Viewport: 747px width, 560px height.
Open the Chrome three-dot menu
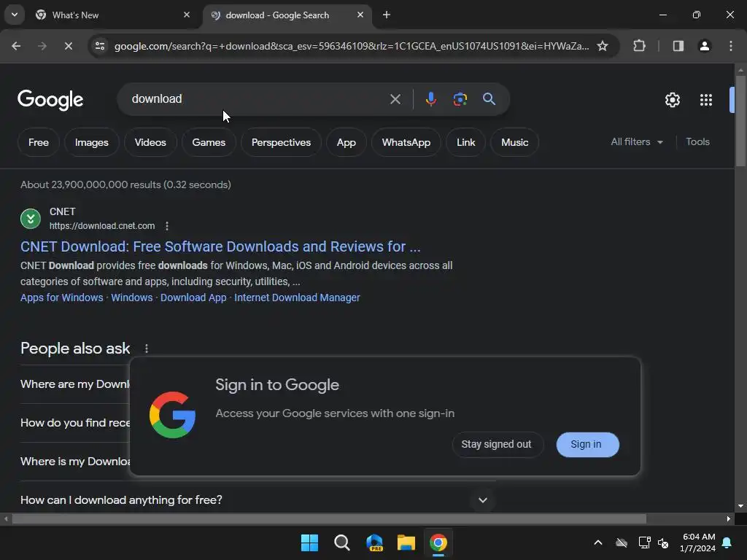point(731,46)
